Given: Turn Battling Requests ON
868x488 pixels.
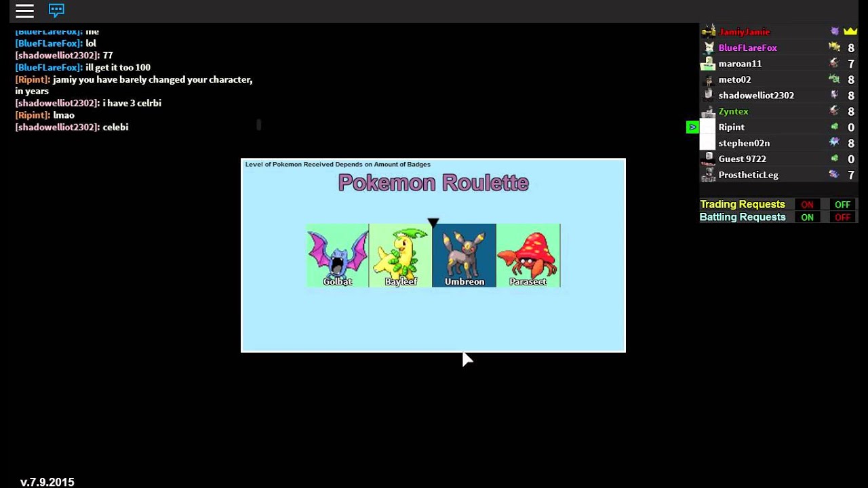Looking at the screenshot, I should [x=807, y=218].
